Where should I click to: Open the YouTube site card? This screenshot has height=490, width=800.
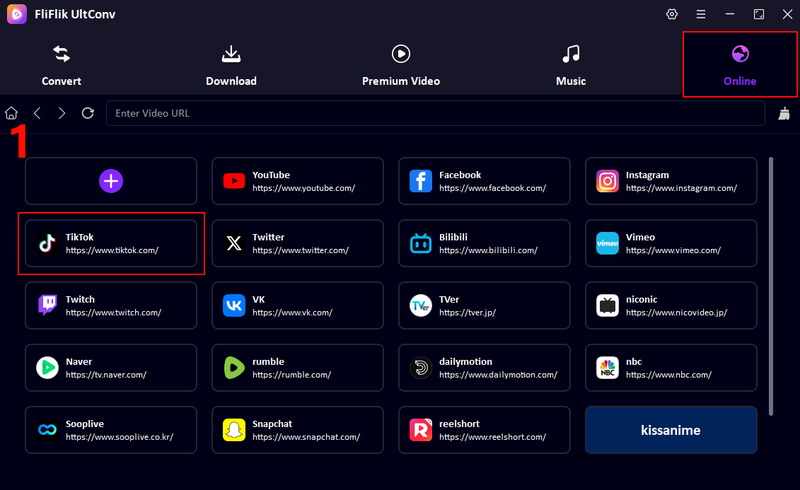click(297, 181)
